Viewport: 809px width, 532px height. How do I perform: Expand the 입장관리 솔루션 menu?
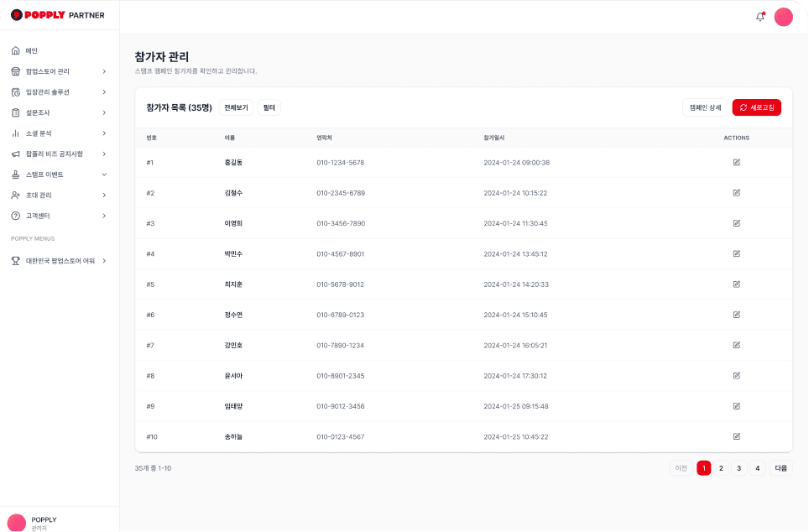pyautogui.click(x=59, y=91)
